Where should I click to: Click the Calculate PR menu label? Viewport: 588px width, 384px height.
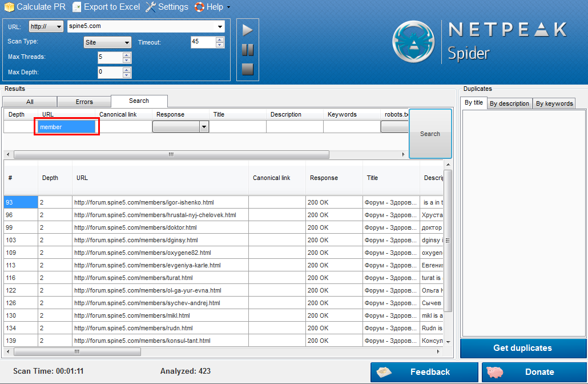click(x=41, y=7)
